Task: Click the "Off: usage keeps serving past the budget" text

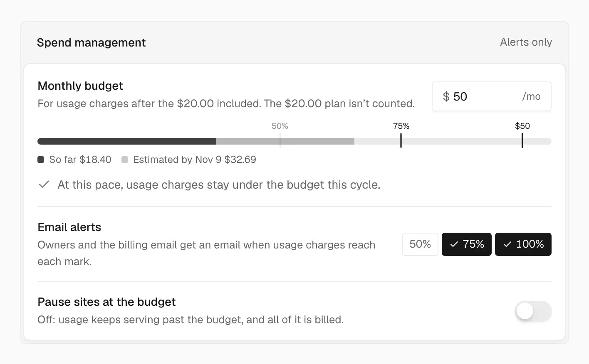Action: coord(191,320)
